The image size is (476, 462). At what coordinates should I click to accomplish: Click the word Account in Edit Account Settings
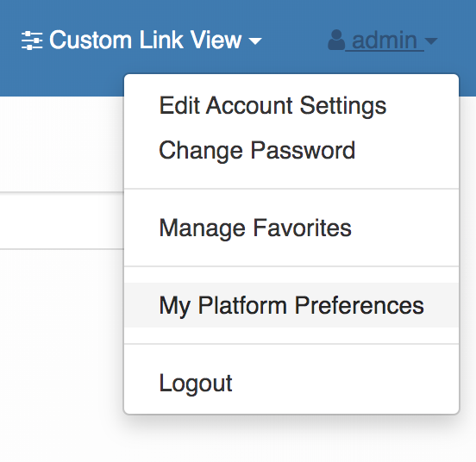249,106
